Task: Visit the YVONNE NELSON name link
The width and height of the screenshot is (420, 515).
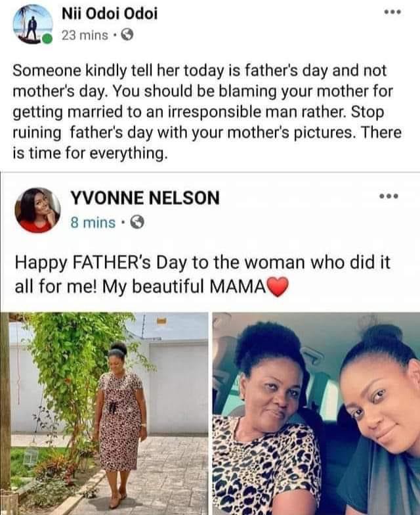Action: (145, 198)
